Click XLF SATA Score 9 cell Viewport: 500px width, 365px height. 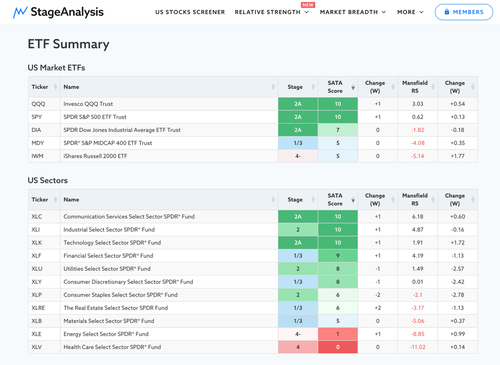pyautogui.click(x=338, y=256)
